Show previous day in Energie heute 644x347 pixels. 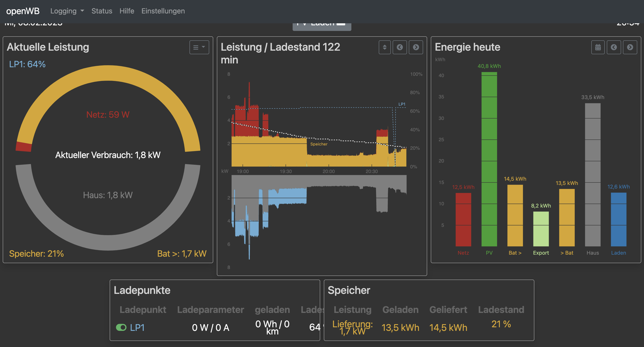(x=614, y=47)
